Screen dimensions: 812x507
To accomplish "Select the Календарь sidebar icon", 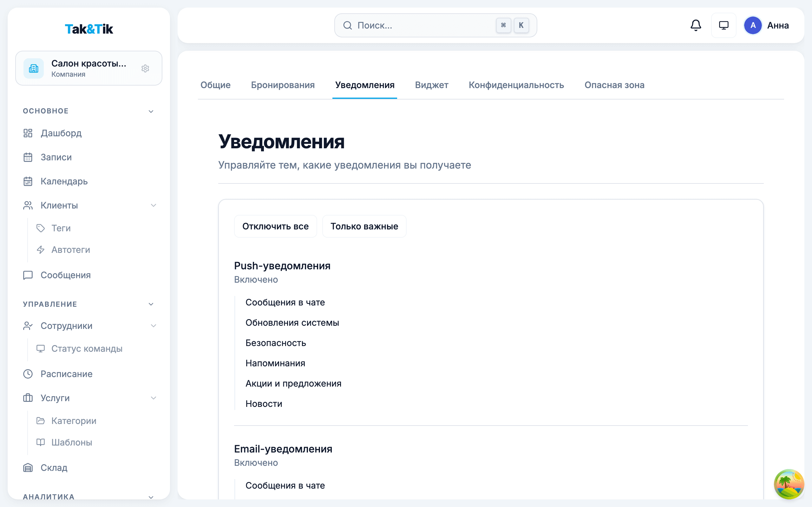I will click(28, 181).
